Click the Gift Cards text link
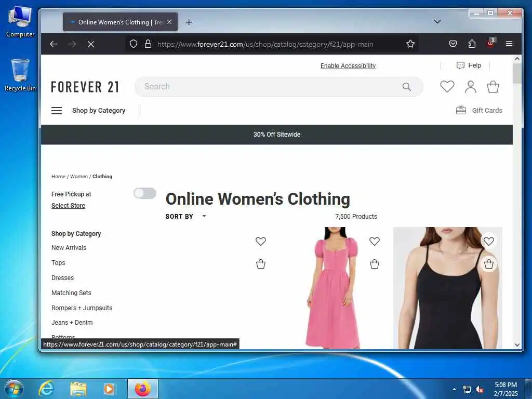 (487, 110)
